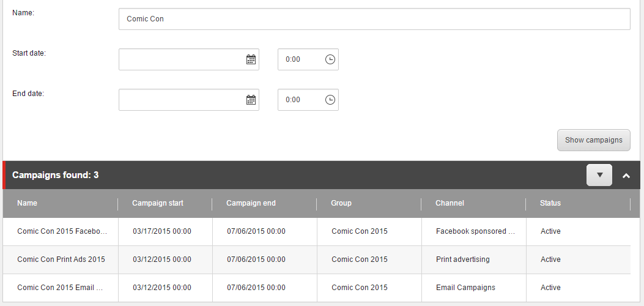Screen dimensions: 644x306
Task: Open the End date calendar picker
Action: click(251, 100)
